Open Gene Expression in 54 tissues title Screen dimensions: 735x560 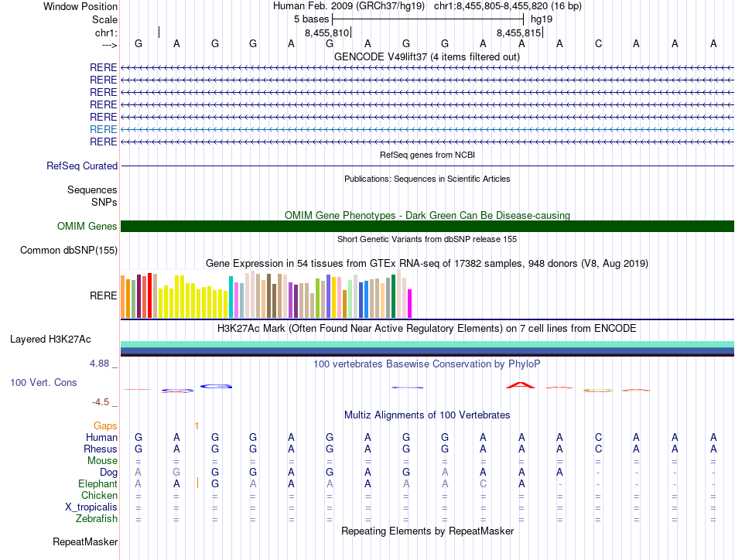(x=427, y=263)
